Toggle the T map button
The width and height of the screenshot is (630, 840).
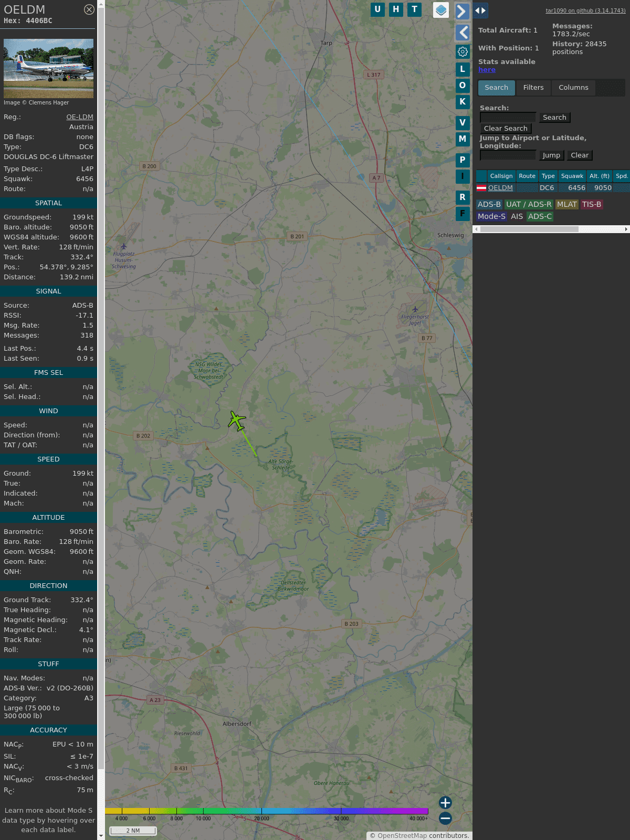click(x=414, y=9)
